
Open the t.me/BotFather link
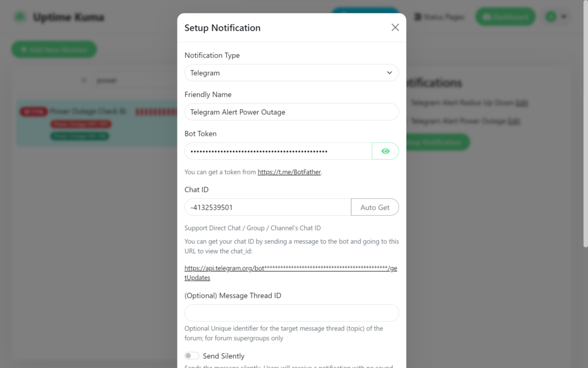point(289,172)
